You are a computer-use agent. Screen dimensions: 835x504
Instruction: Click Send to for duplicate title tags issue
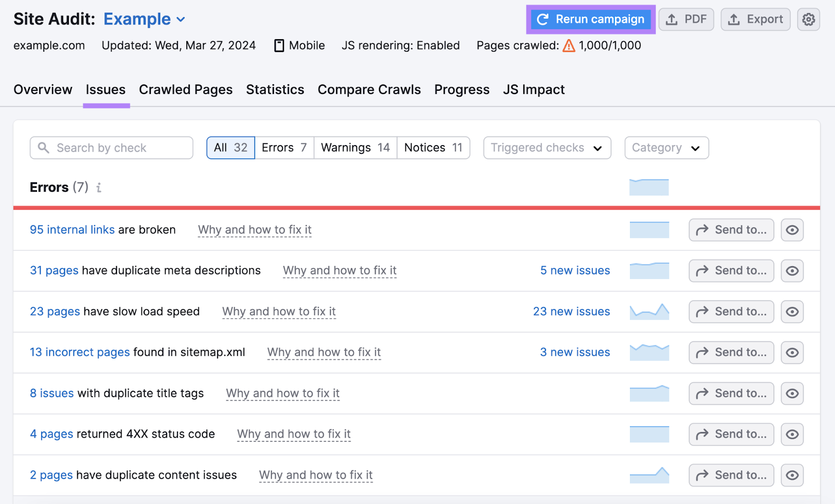(x=731, y=393)
